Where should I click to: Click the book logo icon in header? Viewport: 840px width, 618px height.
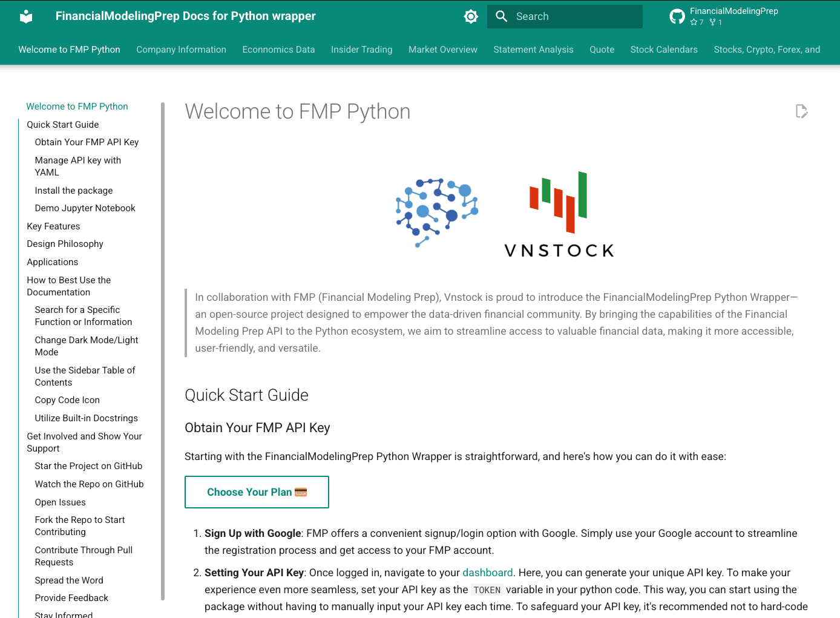pyautogui.click(x=26, y=16)
